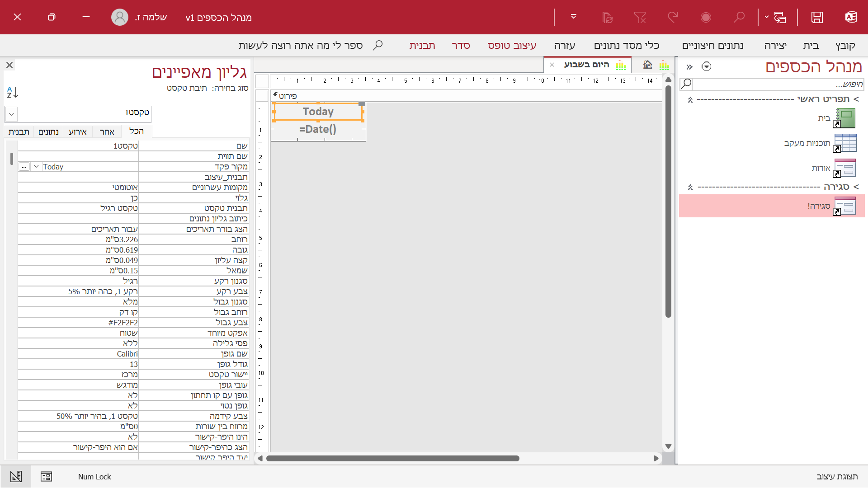Click the property sheet vertical scrollbar thumb

11,159
